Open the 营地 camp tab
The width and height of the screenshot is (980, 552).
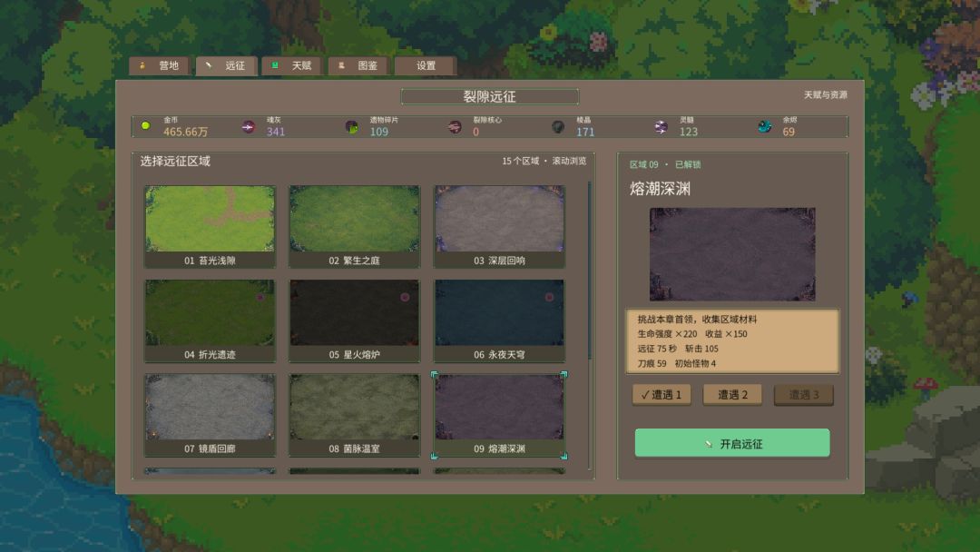pos(160,65)
